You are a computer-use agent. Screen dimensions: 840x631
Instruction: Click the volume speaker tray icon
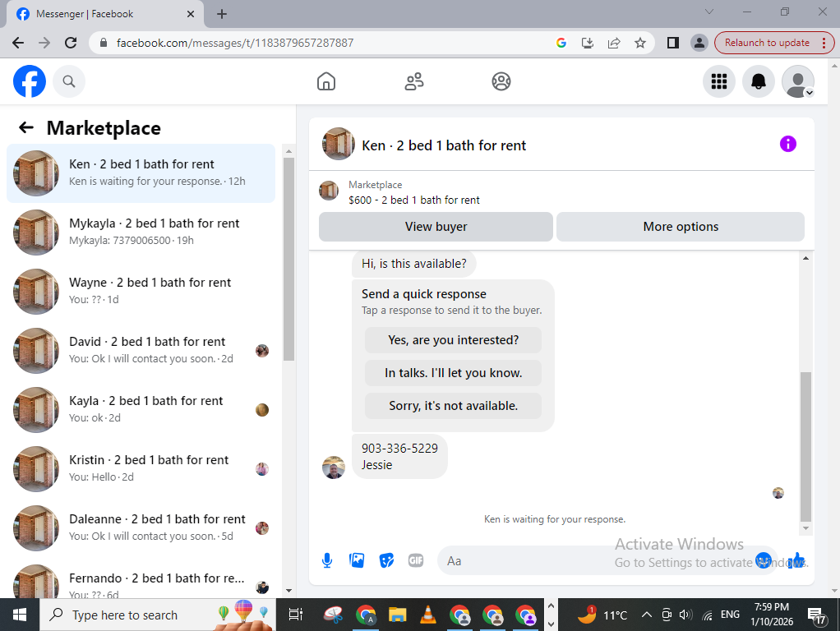pyautogui.click(x=685, y=615)
